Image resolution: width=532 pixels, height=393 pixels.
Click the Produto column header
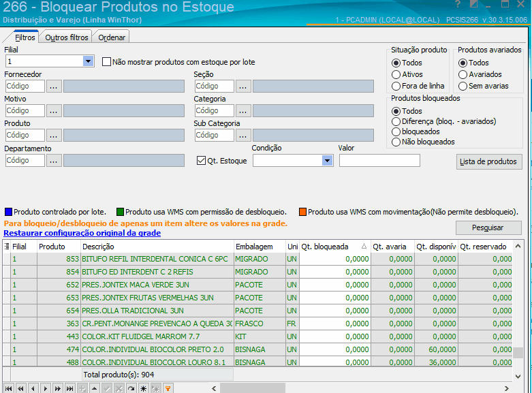[x=59, y=247]
